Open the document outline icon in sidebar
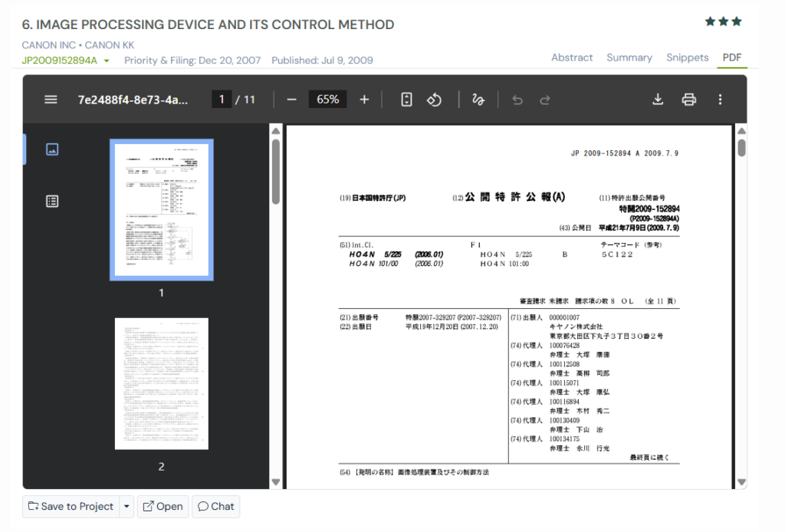 [x=51, y=201]
